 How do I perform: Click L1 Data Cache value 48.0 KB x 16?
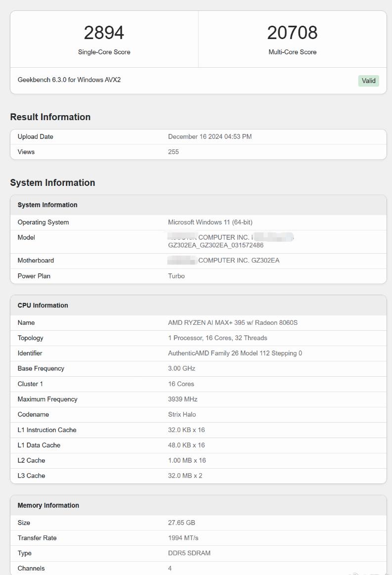tap(186, 445)
